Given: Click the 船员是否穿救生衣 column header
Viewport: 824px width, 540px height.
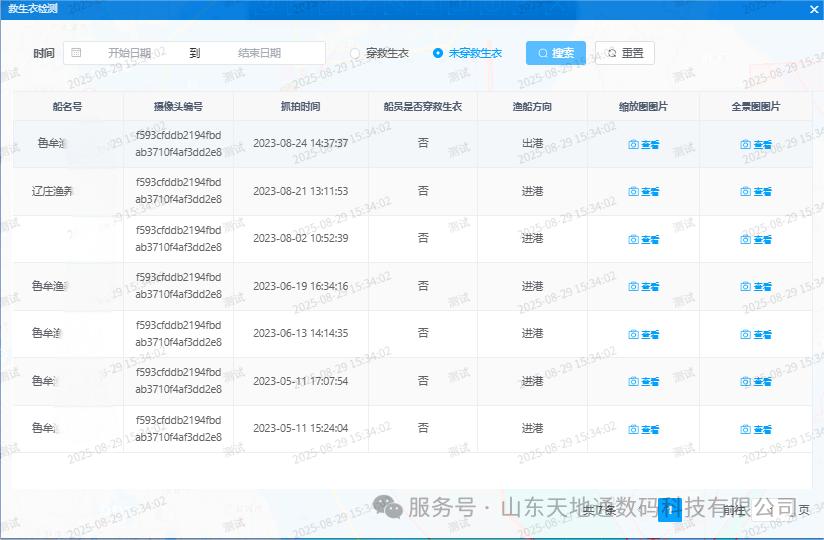Looking at the screenshot, I should point(423,107).
